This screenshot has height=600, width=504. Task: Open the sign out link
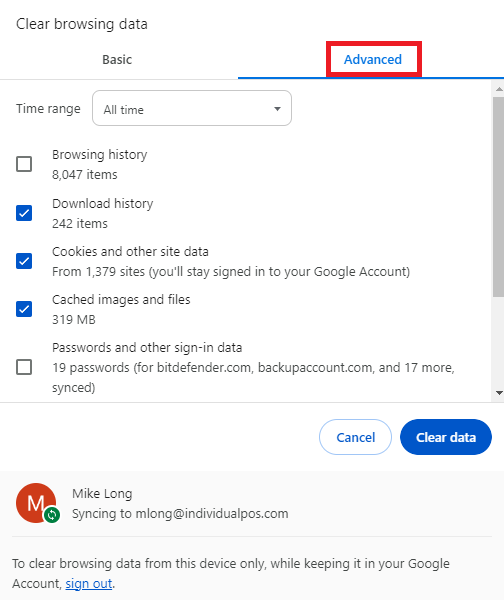coord(89,584)
